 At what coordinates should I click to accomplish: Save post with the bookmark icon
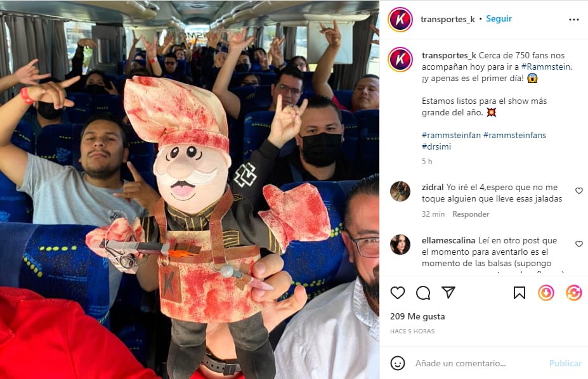point(519,293)
